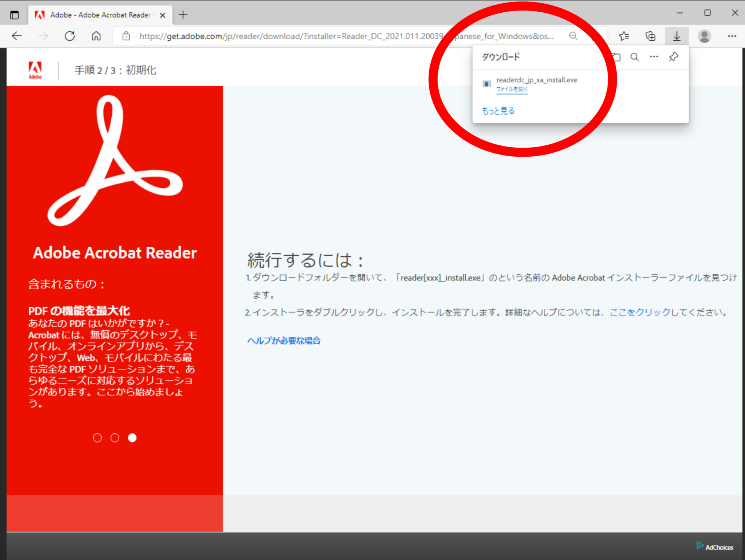Open readerdc_jp_xa_install.exe via ファイルを開く
Viewport: 745px width, 560px height.
[511, 89]
